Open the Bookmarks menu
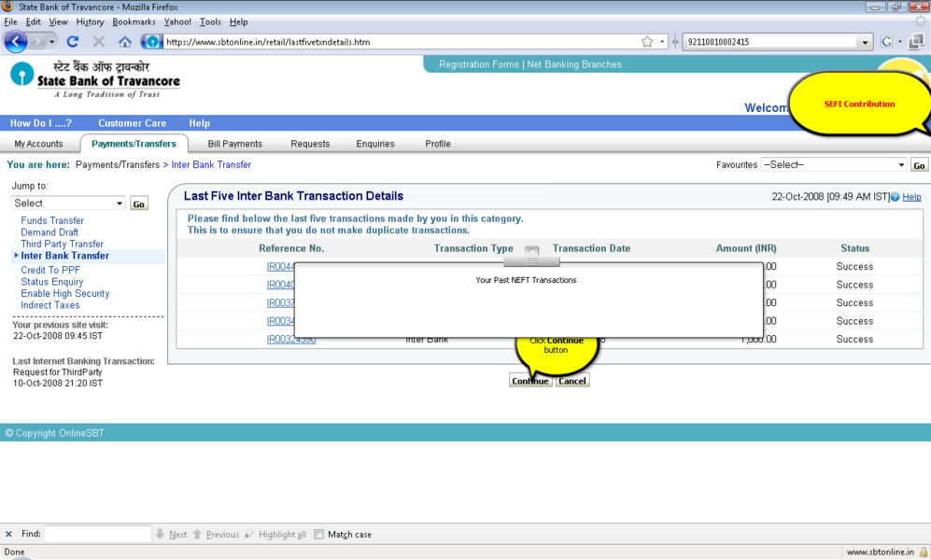The image size is (931, 560). [x=134, y=21]
